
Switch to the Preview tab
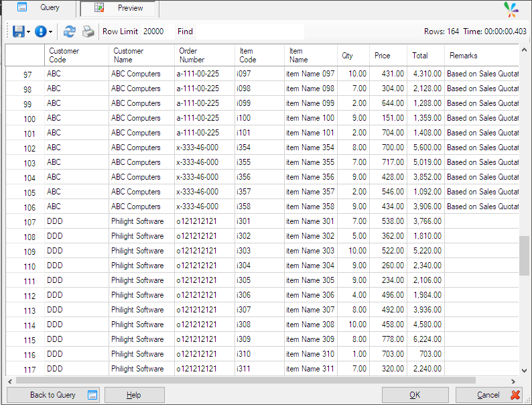coord(118,8)
